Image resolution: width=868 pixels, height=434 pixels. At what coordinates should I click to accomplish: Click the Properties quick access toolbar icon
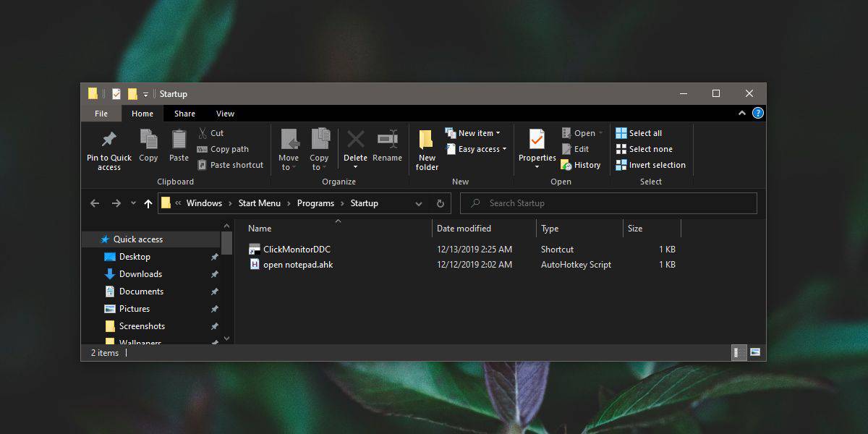[x=116, y=93]
